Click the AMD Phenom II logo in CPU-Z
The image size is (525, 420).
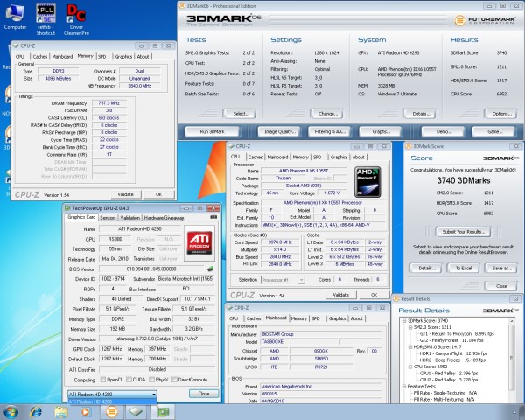(x=367, y=182)
